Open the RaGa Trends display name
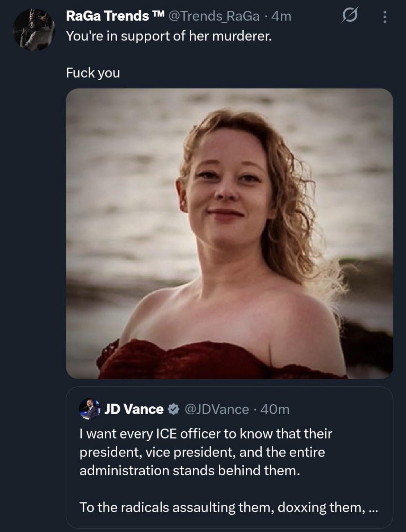 click(x=107, y=16)
